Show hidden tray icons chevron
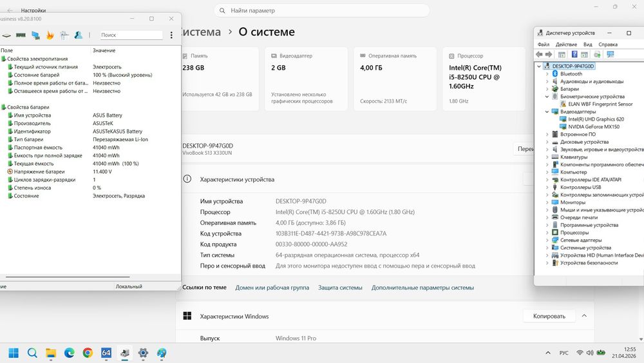 click(x=548, y=353)
